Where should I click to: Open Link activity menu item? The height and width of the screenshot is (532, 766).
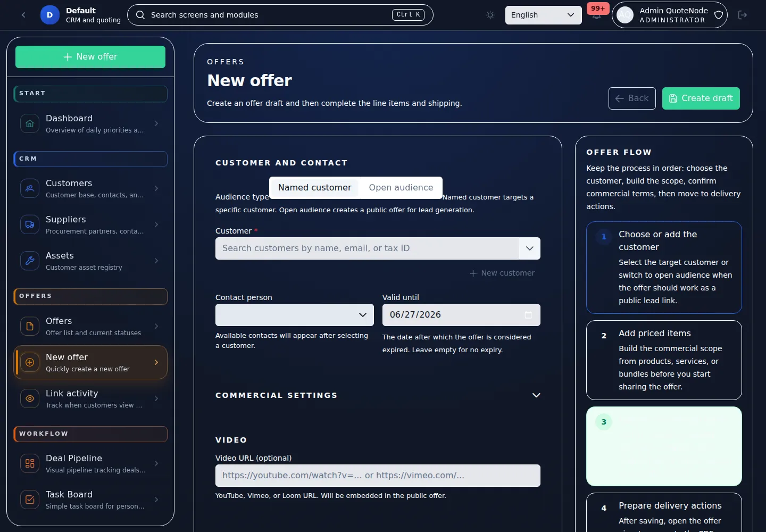coord(90,398)
